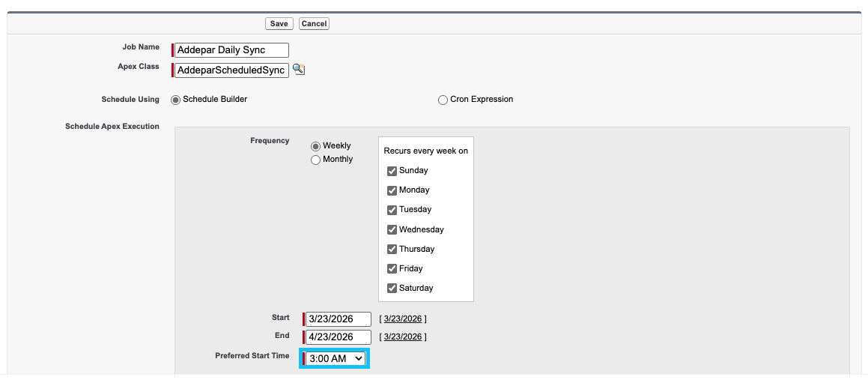Click the Frequency label
The height and width of the screenshot is (380, 868).
tap(270, 141)
